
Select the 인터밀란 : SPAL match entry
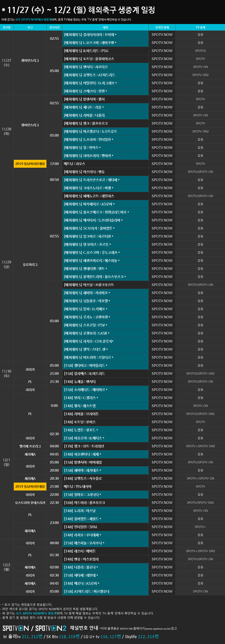[x=105, y=527]
